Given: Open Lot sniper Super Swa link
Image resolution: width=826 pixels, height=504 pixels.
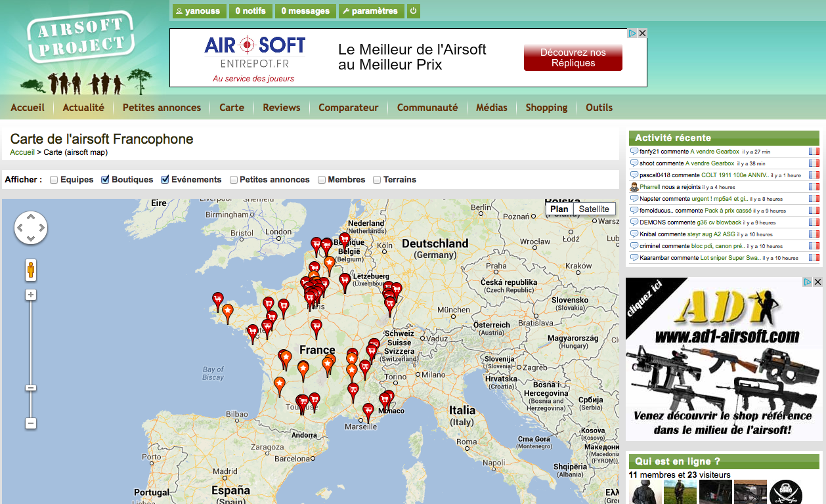Looking at the screenshot, I should pos(731,258).
